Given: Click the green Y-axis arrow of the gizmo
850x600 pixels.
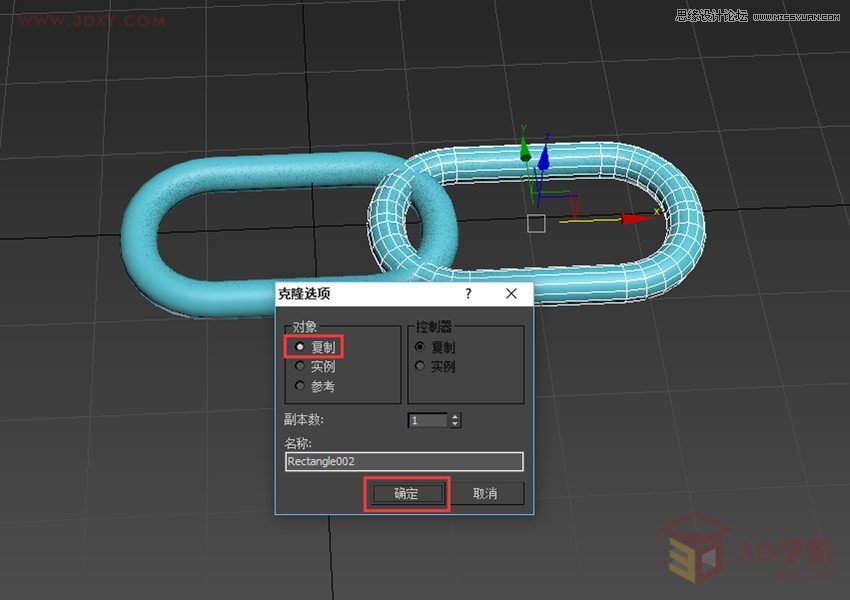Looking at the screenshot, I should pyautogui.click(x=524, y=155).
